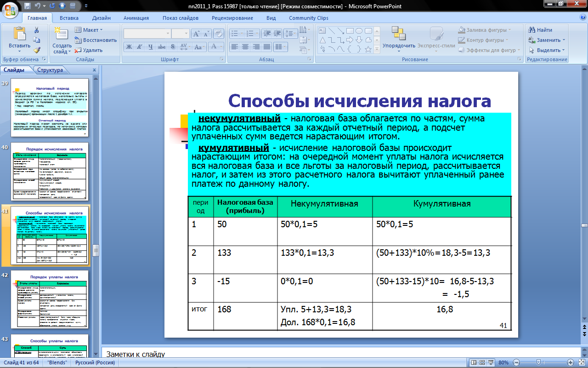Paste using the Вставить clipboard icon
Screen dimensions: 588x368
19,34
